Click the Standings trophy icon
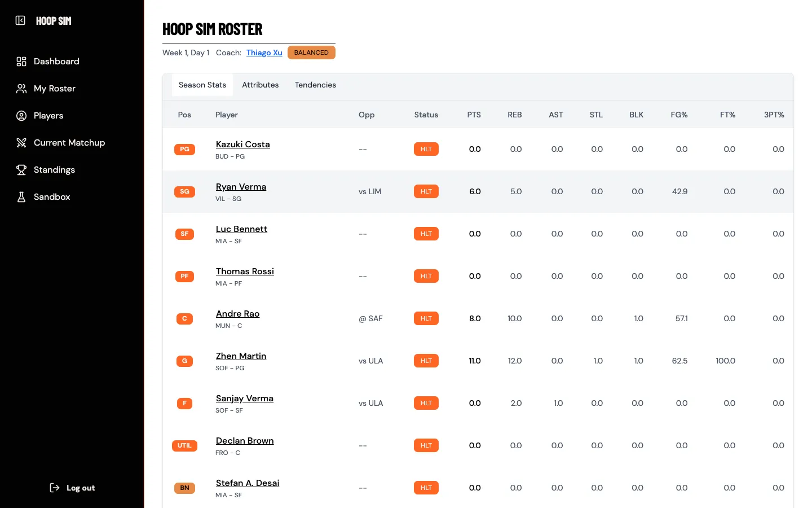The height and width of the screenshot is (508, 812). 21,170
